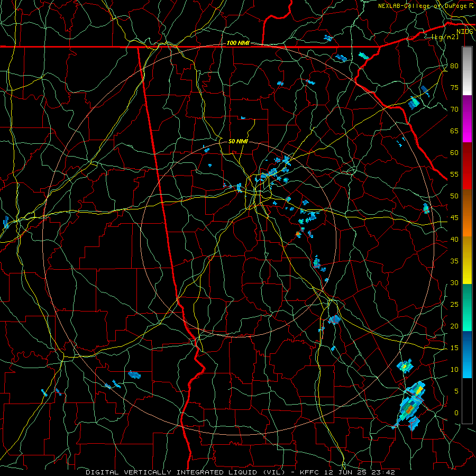The height and width of the screenshot is (476, 476).
Task: Click the 65 value on the VIL scale
Action: point(454,131)
